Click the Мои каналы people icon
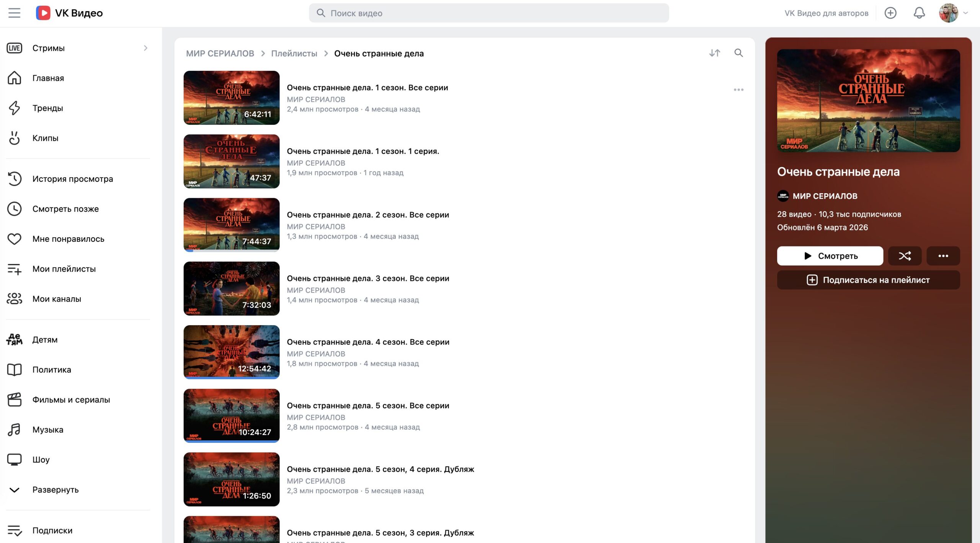The height and width of the screenshot is (543, 980). 14,298
